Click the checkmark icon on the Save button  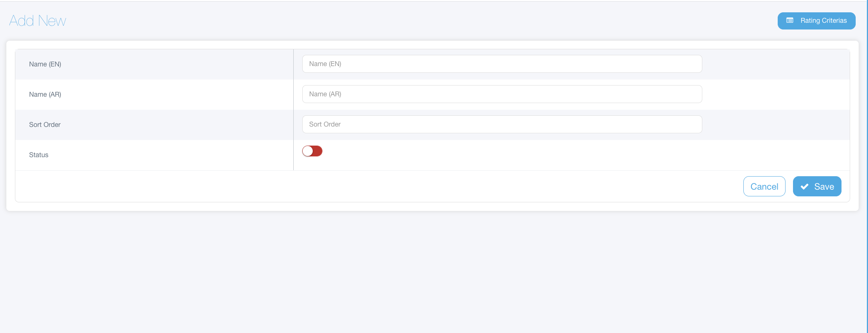tap(805, 187)
